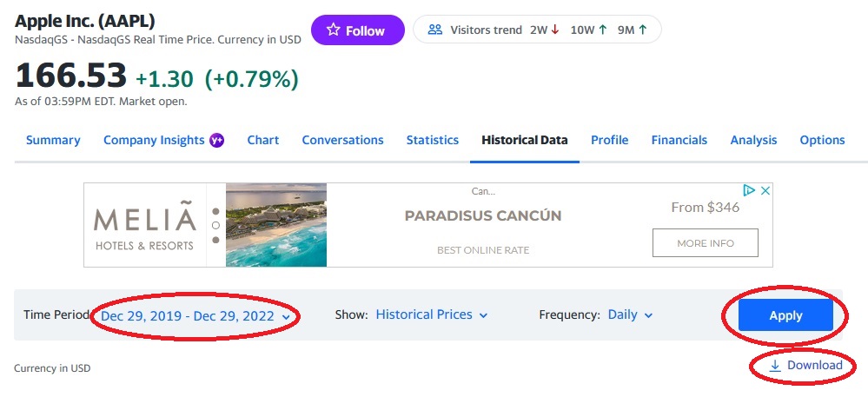This screenshot has width=868, height=397.
Task: Open the Statistics tab
Action: coord(432,140)
